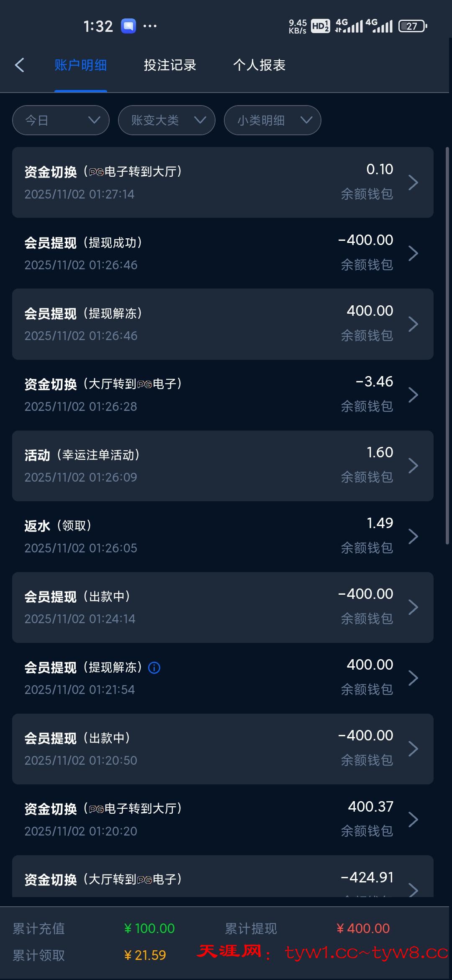This screenshot has height=980, width=452.
Task: Tap the arrow on 提现成功 -400.00 row
Action: click(x=413, y=253)
